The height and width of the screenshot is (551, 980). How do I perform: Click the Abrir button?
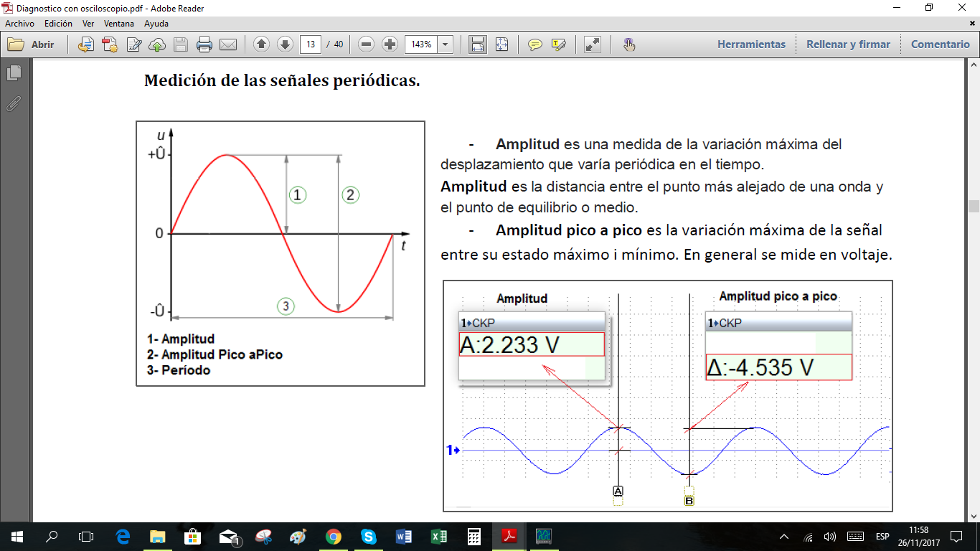pyautogui.click(x=34, y=44)
